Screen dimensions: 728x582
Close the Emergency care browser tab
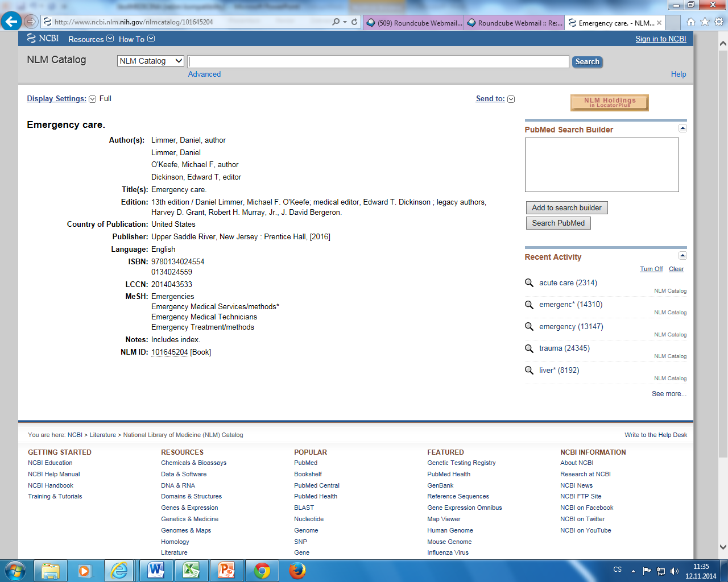click(659, 23)
